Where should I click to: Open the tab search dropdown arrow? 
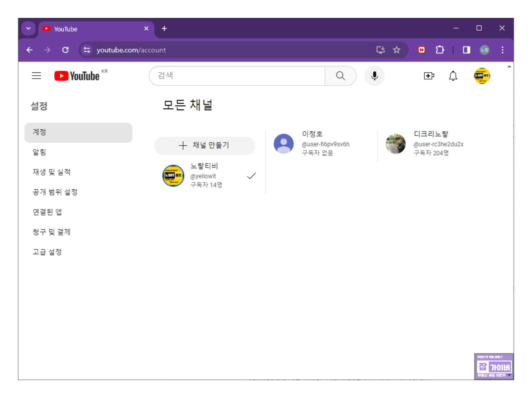pyautogui.click(x=28, y=28)
